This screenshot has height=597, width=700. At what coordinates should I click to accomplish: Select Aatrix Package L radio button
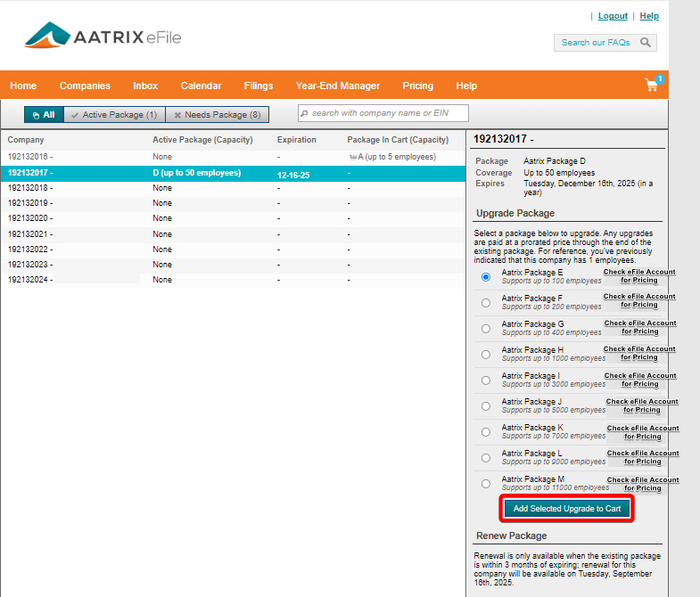(486, 458)
